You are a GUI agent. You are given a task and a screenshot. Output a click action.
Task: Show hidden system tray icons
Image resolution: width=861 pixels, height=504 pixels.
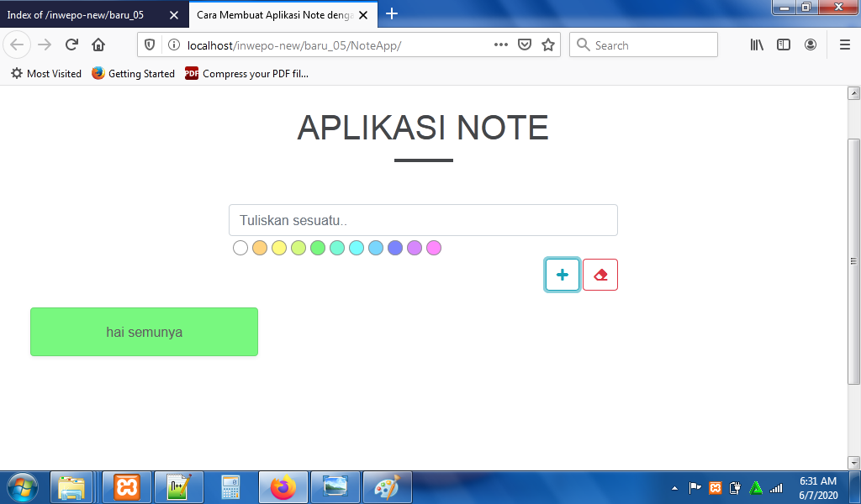click(x=674, y=488)
